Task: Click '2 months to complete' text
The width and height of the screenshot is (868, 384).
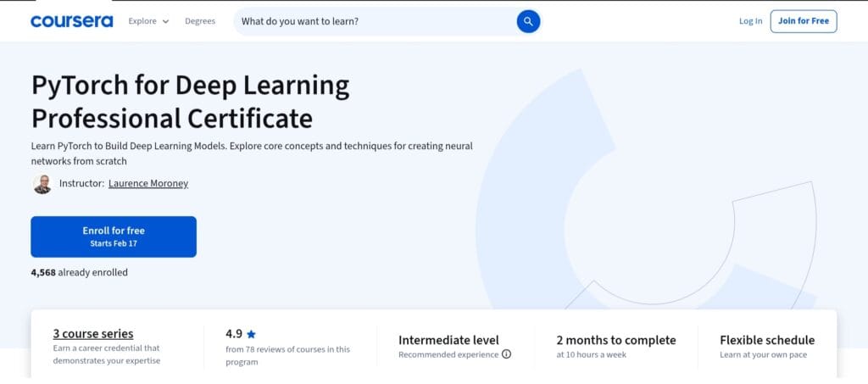Action: [616, 340]
